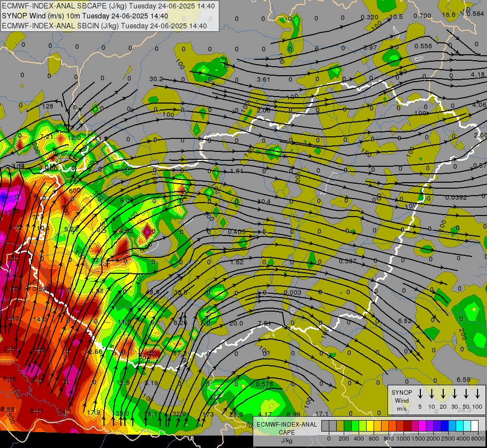
Task: Click the 0.556 value on the map
Action: [423, 46]
